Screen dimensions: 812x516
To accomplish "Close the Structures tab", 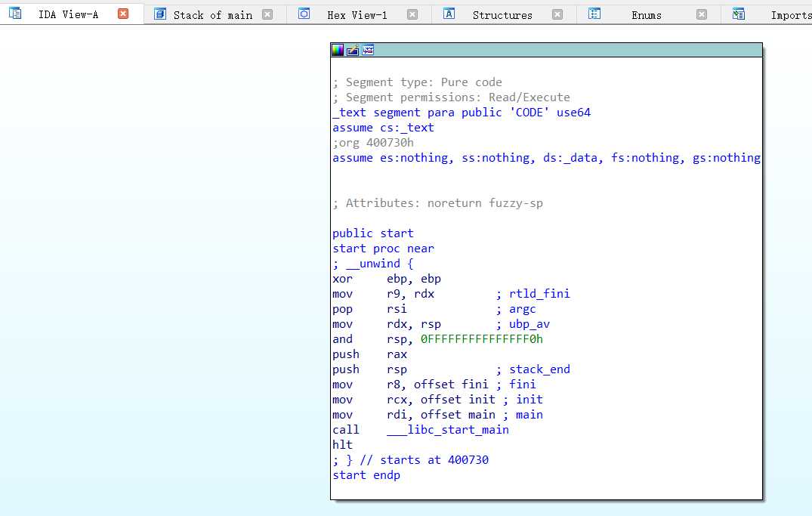I will pos(557,14).
